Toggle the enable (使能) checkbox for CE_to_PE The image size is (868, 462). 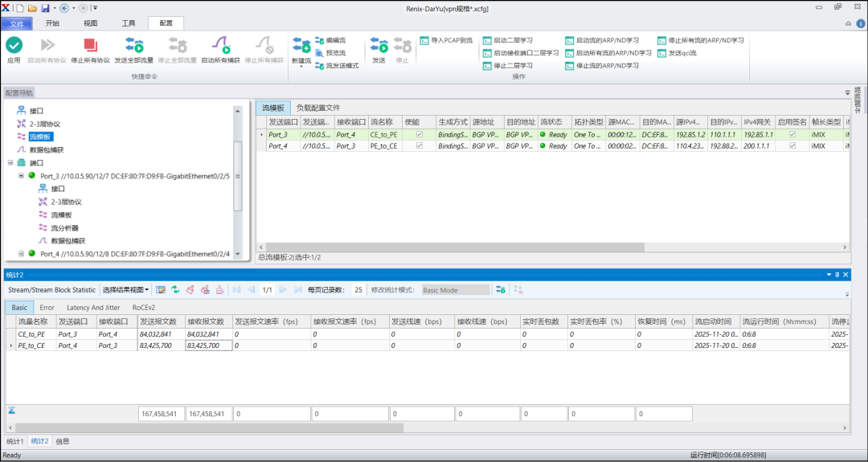[x=419, y=135]
